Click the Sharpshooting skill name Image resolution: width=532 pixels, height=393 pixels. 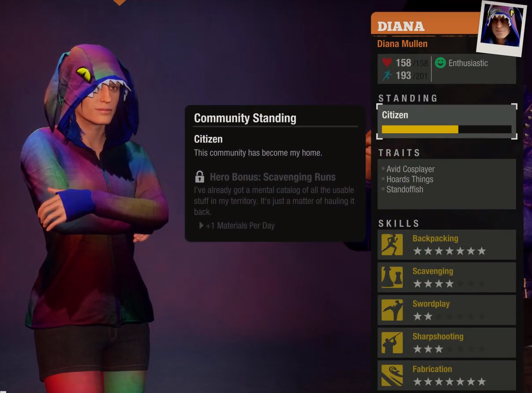pos(438,336)
